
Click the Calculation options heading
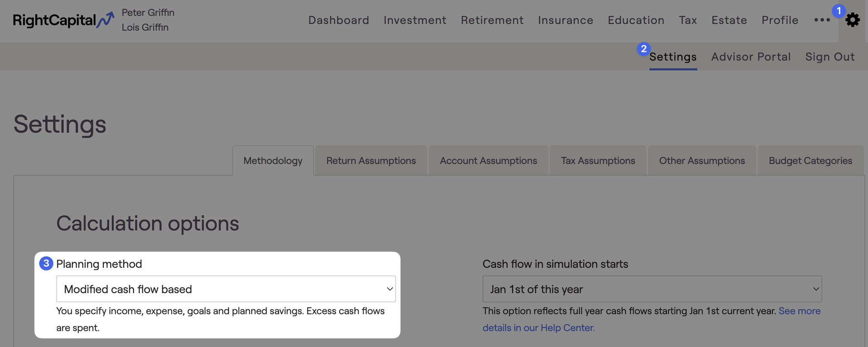147,224
